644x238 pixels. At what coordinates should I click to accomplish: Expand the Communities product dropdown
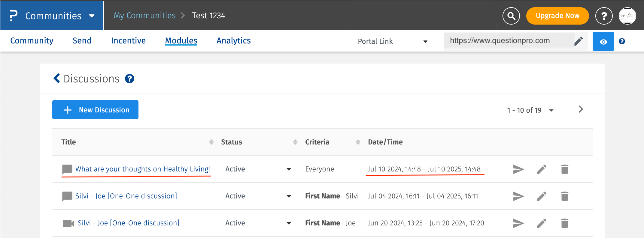pos(92,16)
